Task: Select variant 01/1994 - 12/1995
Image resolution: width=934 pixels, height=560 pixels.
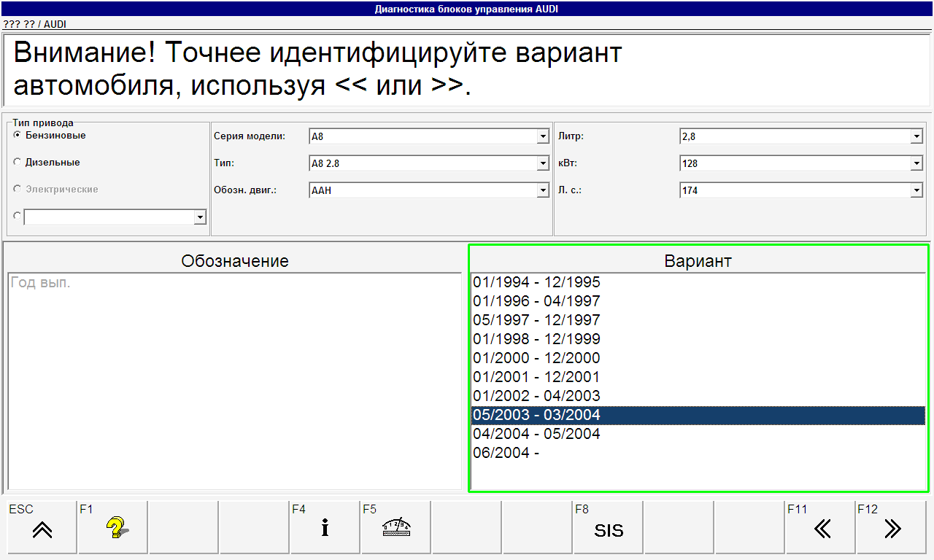Action: point(698,282)
